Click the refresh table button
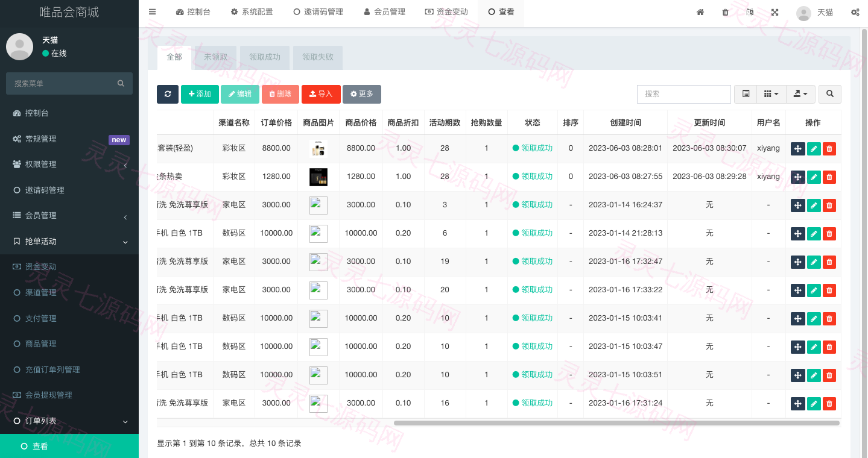The height and width of the screenshot is (458, 868). click(168, 94)
